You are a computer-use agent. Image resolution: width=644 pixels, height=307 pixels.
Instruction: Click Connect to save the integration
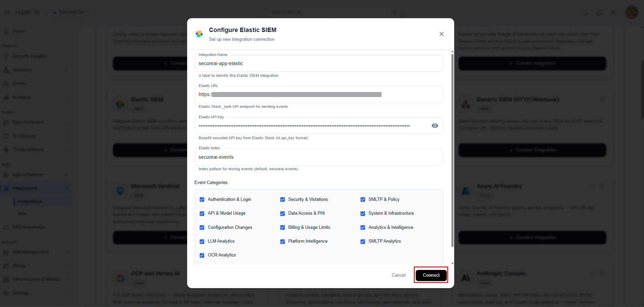point(431,275)
